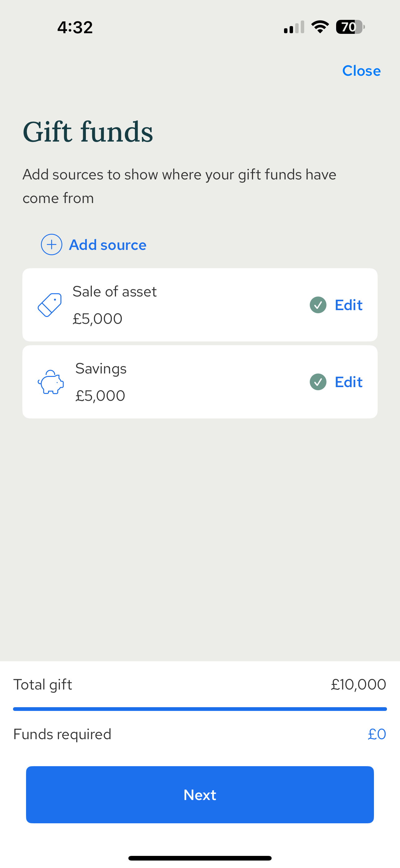Click the blue gift progress bar

pyautogui.click(x=200, y=709)
